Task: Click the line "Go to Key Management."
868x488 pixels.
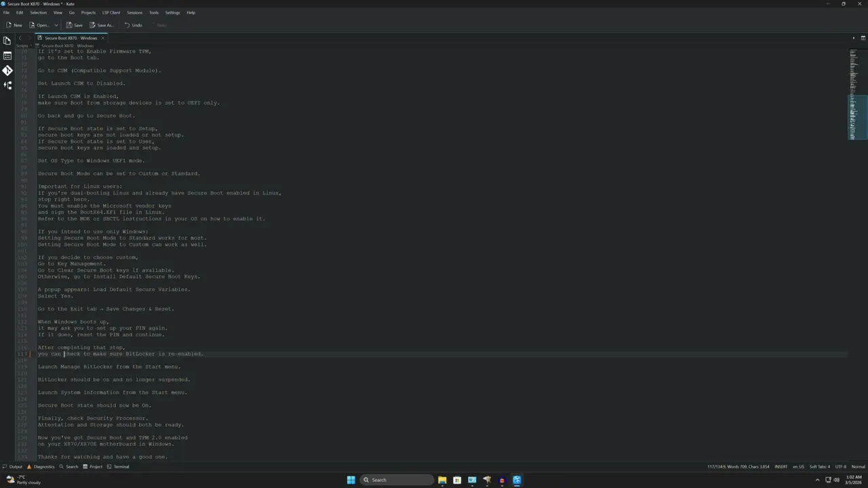Action: tap(72, 264)
